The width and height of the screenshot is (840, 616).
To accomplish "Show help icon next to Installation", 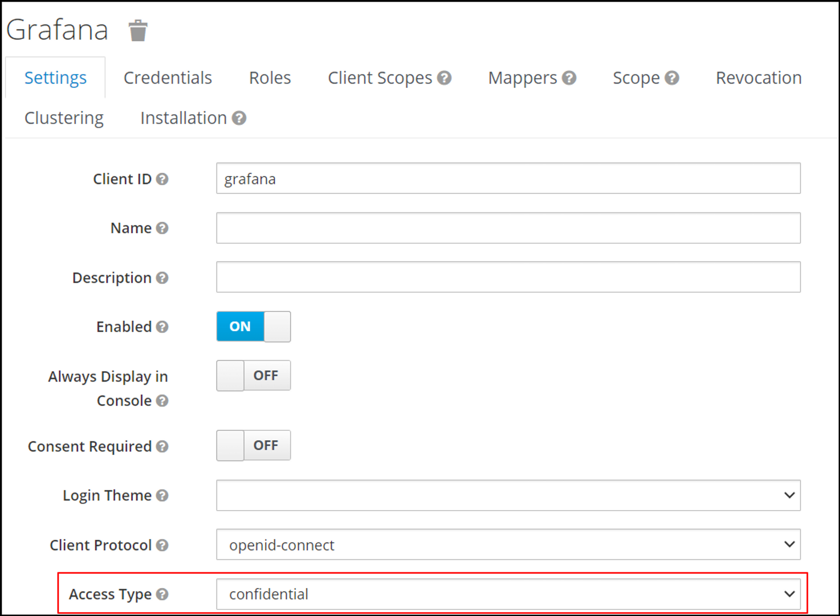I will pyautogui.click(x=239, y=118).
